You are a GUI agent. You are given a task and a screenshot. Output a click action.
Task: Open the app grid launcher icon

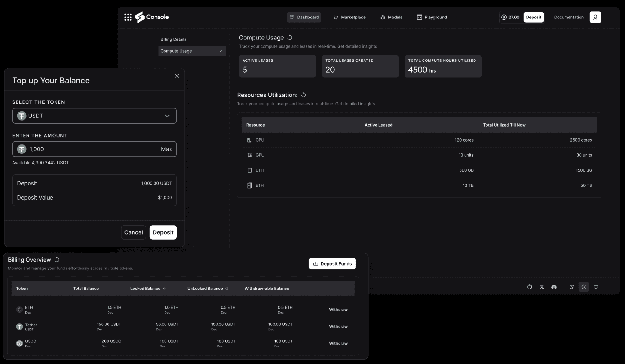tap(128, 17)
